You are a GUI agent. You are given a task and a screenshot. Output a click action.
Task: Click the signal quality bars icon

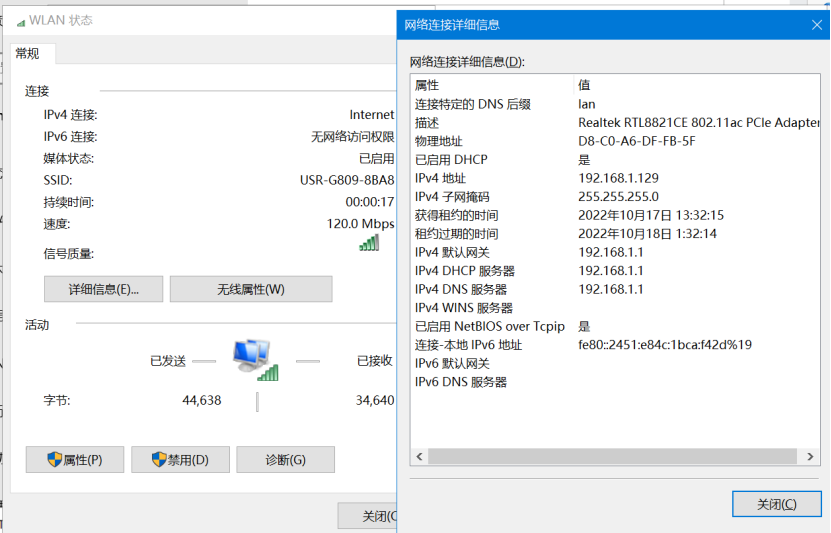click(x=369, y=243)
